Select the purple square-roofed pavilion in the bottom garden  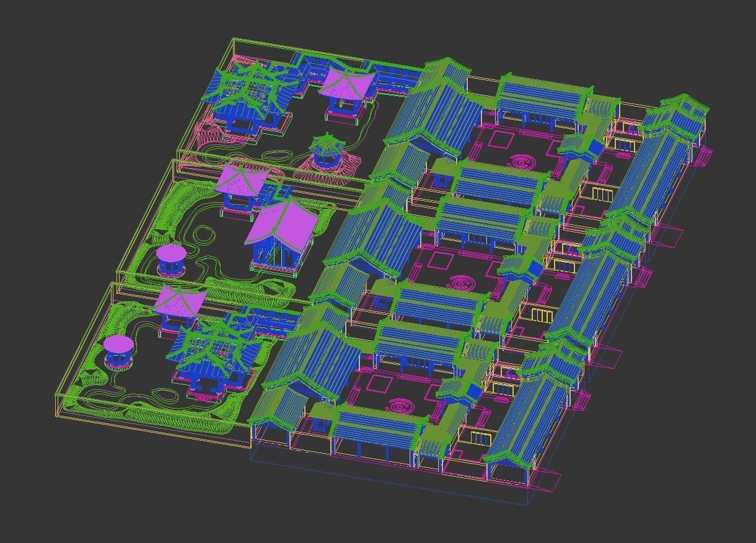coord(178,311)
